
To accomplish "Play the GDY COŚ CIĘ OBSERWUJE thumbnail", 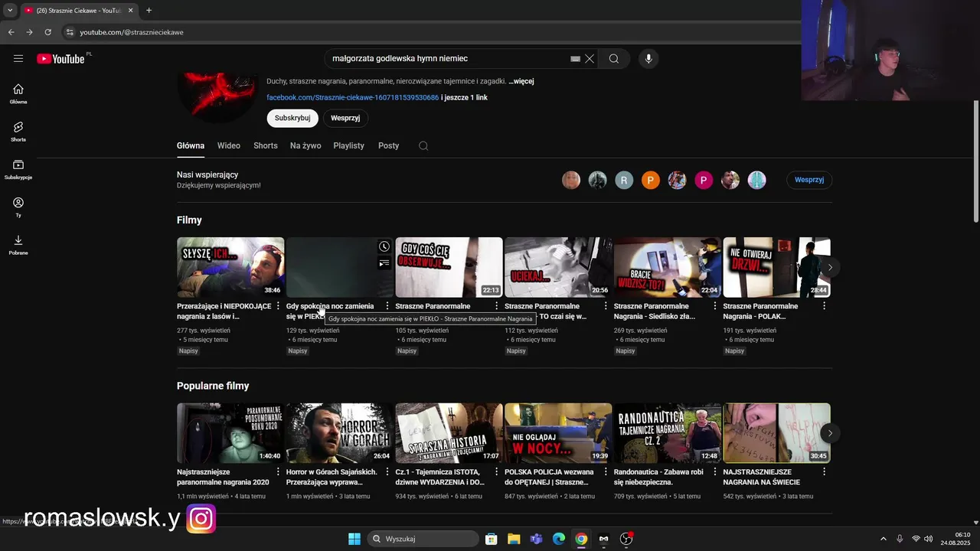I will coord(449,267).
